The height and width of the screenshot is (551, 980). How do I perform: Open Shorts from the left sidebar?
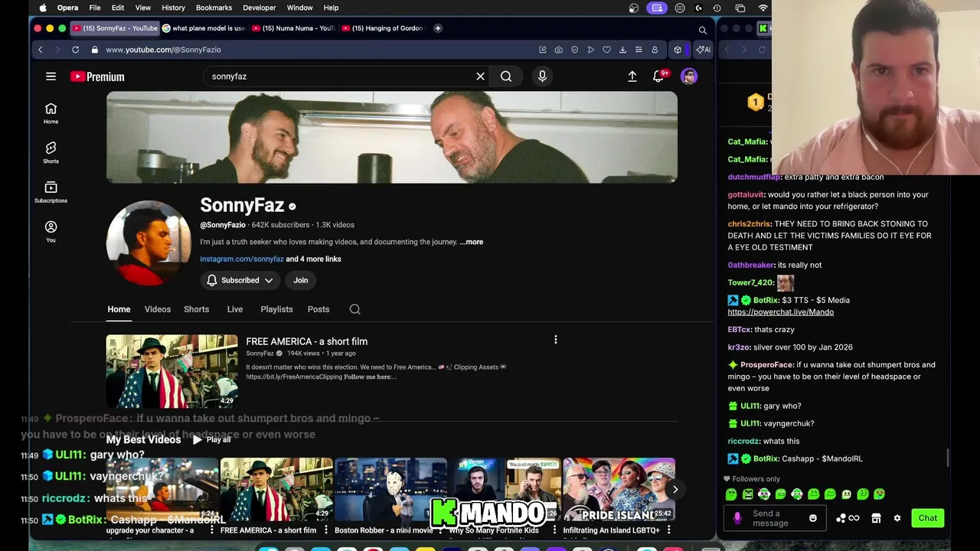coord(51,152)
